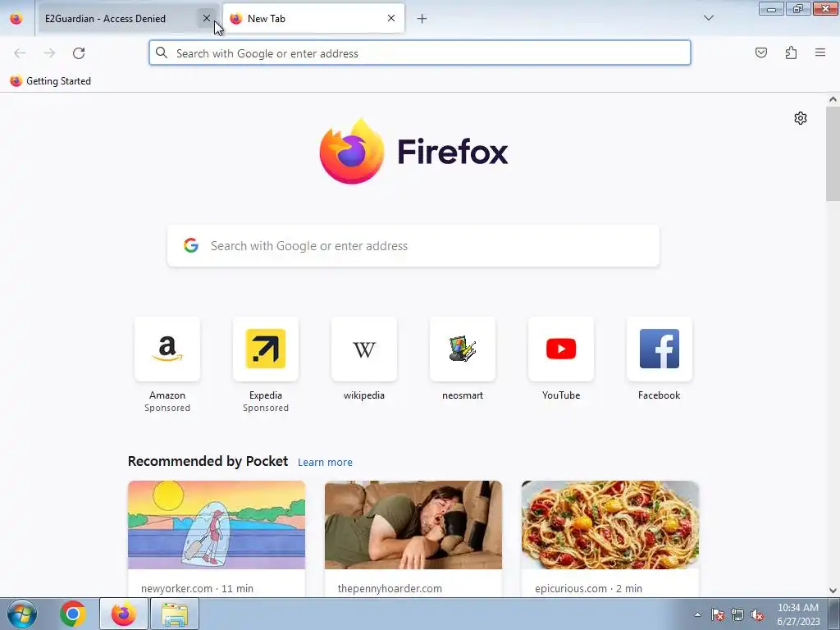Click the taskbar clock 10:34 AM
The height and width of the screenshot is (630, 840).
798,608
